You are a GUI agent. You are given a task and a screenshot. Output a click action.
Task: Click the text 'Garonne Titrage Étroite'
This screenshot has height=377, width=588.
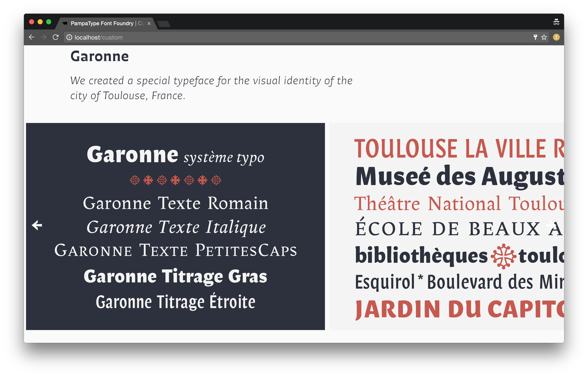pos(176,302)
